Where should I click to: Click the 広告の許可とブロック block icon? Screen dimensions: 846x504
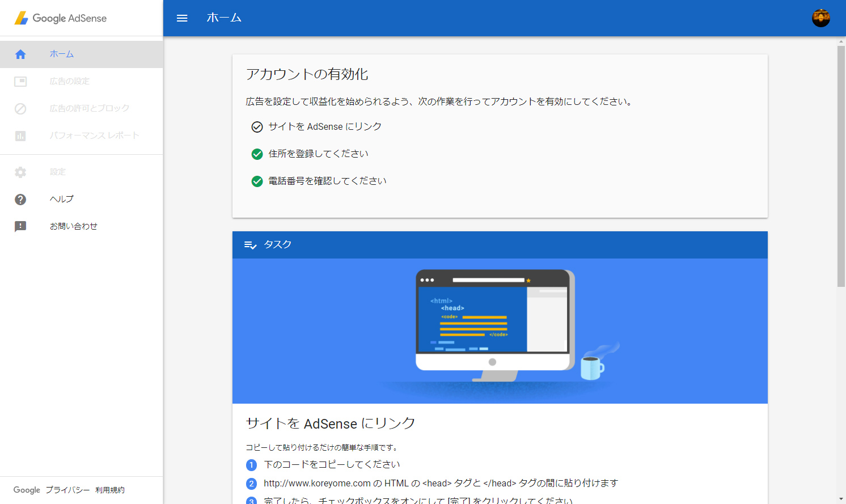pos(20,109)
